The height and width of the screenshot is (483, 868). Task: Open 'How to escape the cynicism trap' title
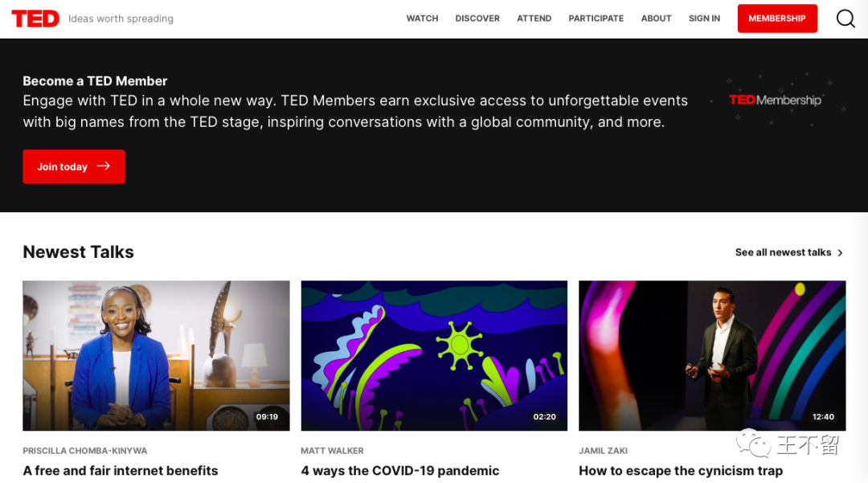click(681, 471)
